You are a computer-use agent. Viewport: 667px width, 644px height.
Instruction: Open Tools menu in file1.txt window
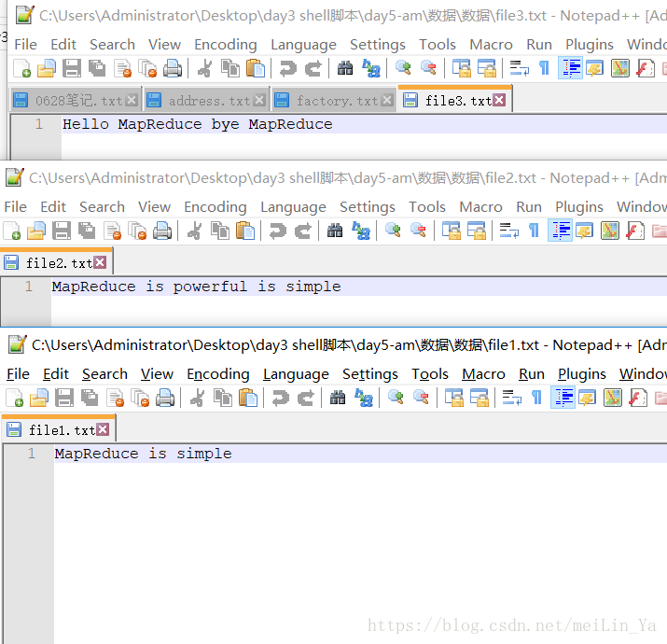click(430, 373)
